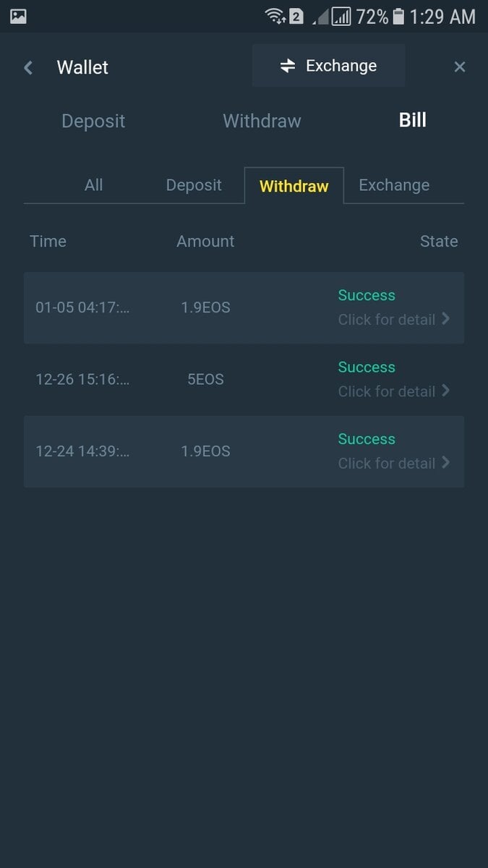The height and width of the screenshot is (868, 488).
Task: Tap the battery icon in status bar
Action: tap(398, 16)
